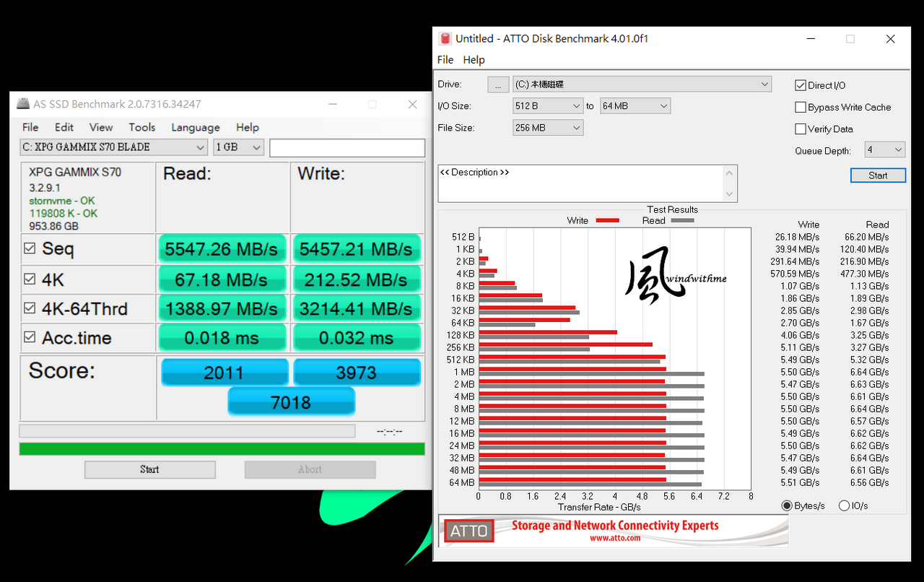Screen dimensions: 924x582
Task: Open ATTO Help menu
Action: click(x=474, y=60)
